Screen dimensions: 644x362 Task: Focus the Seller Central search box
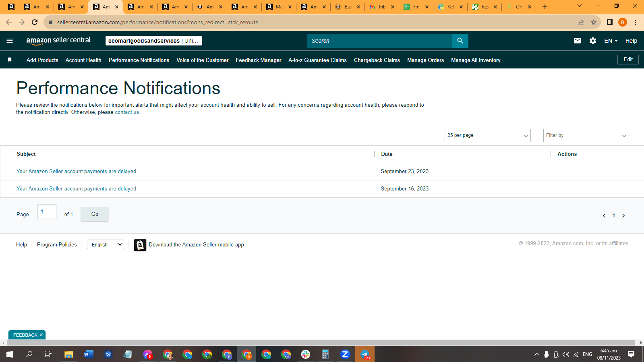point(380,41)
